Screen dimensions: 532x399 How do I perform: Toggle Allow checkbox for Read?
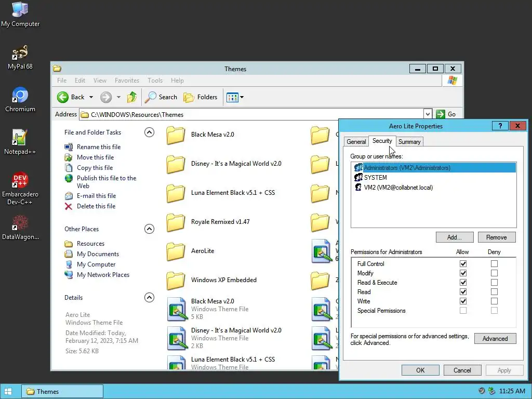point(463,292)
